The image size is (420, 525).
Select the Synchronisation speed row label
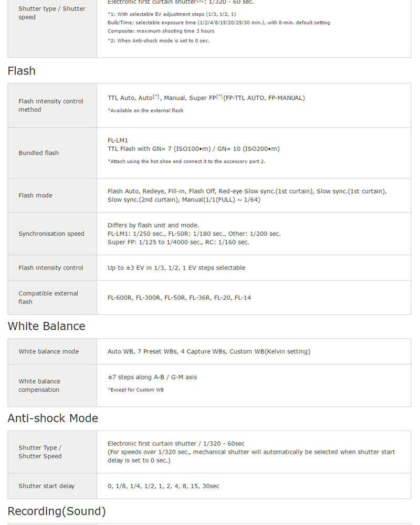tap(51, 234)
